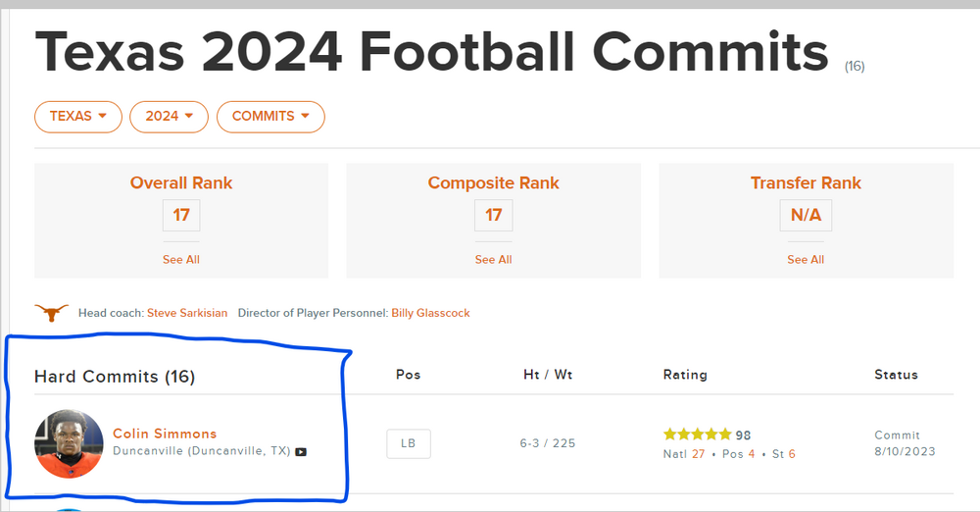The height and width of the screenshot is (512, 980).
Task: Open the COMMITS filter dropdown
Action: click(x=270, y=116)
